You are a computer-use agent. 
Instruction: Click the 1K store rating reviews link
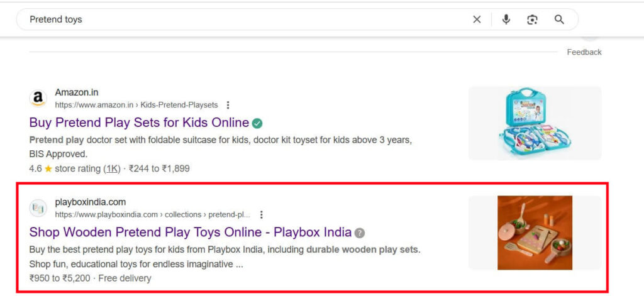click(111, 168)
